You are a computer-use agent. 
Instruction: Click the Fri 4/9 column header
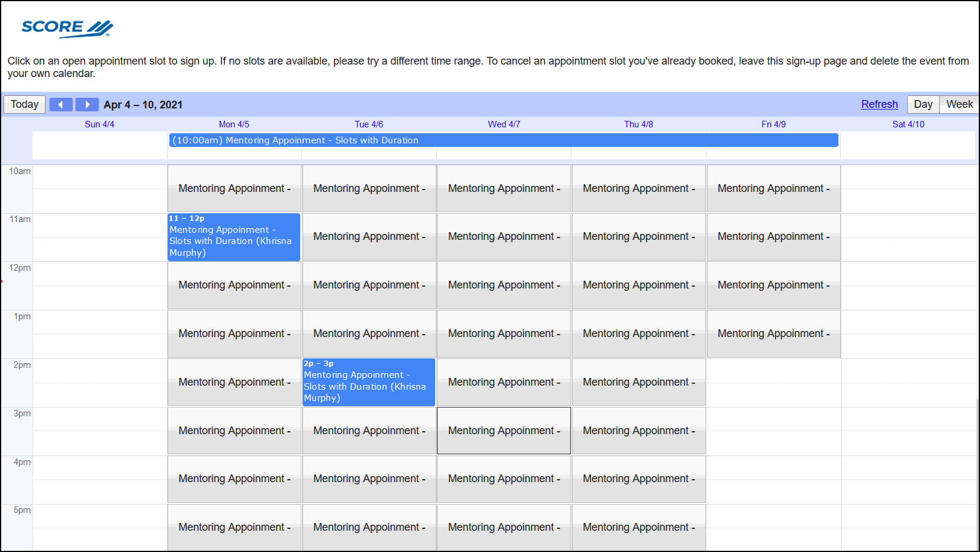773,124
